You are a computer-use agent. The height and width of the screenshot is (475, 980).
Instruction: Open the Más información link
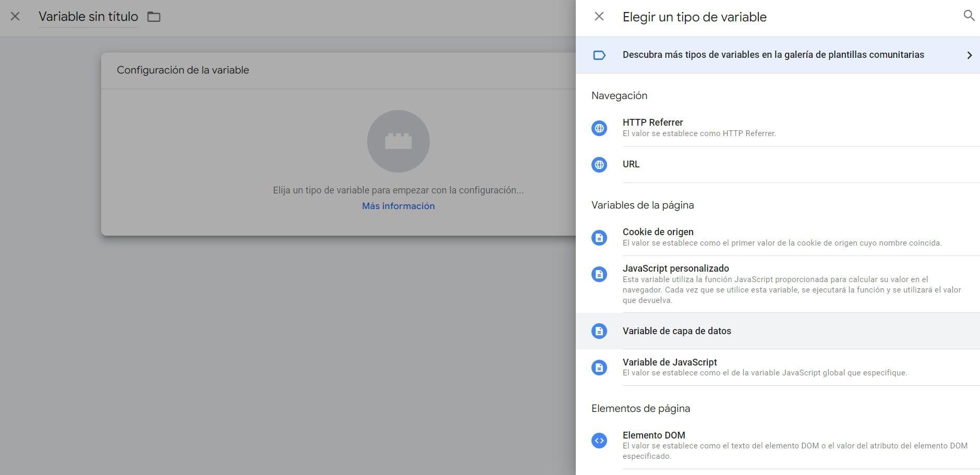(x=398, y=205)
